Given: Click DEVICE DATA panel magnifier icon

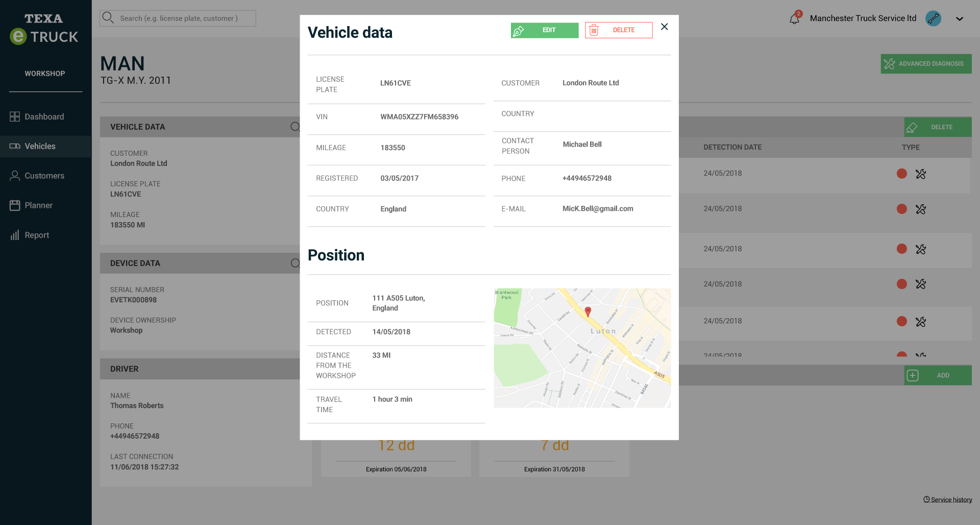Looking at the screenshot, I should point(295,263).
